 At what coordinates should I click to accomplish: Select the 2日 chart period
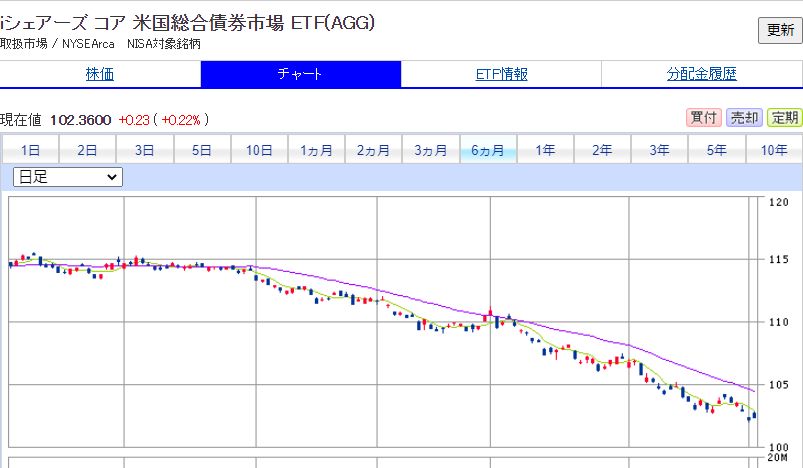pyautogui.click(x=88, y=150)
